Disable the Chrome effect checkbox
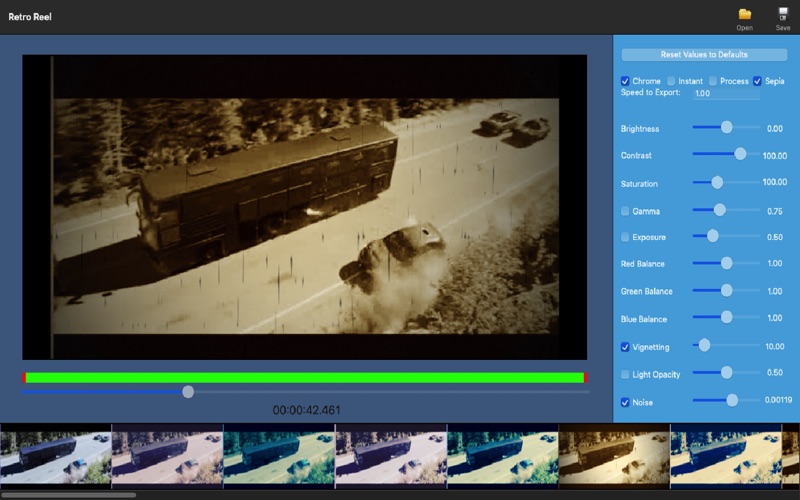Viewport: 800px width, 500px height. tap(625, 81)
